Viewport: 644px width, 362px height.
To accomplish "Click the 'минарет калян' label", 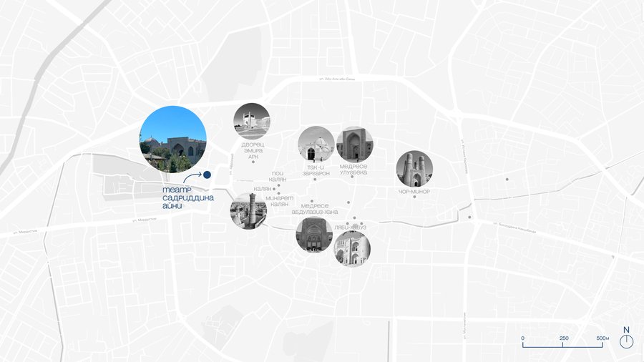I will coord(279,201).
